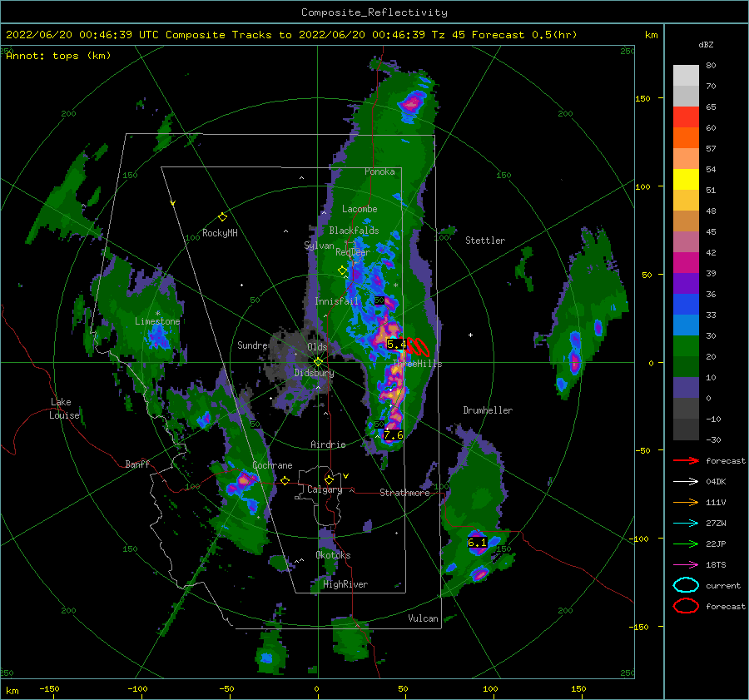The width and height of the screenshot is (749, 700).
Task: Click the blue swatch between 33 and 36 dBZ
Action: coord(686,305)
